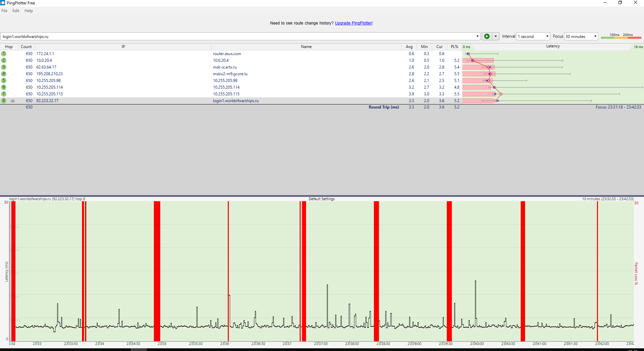Screen dimensions: 644x351
Task: Click the IP column header
Action: pyautogui.click(x=123, y=47)
